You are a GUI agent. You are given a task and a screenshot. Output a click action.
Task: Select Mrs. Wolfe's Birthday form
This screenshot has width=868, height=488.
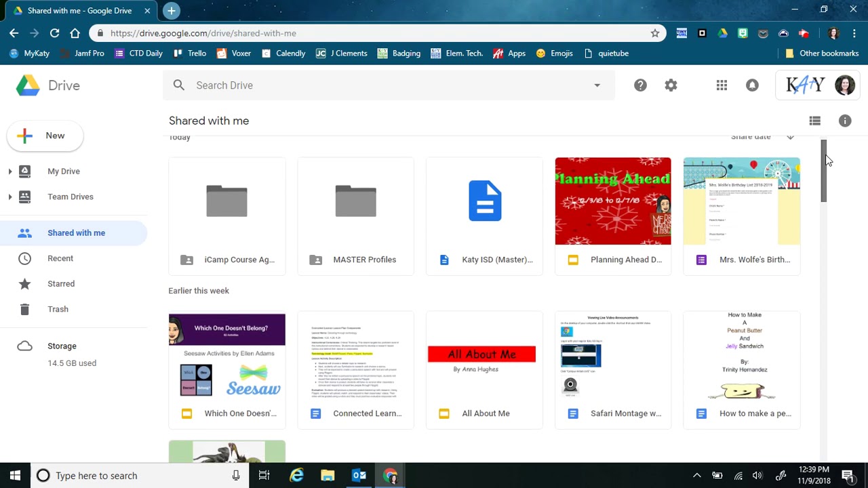pyautogui.click(x=742, y=217)
